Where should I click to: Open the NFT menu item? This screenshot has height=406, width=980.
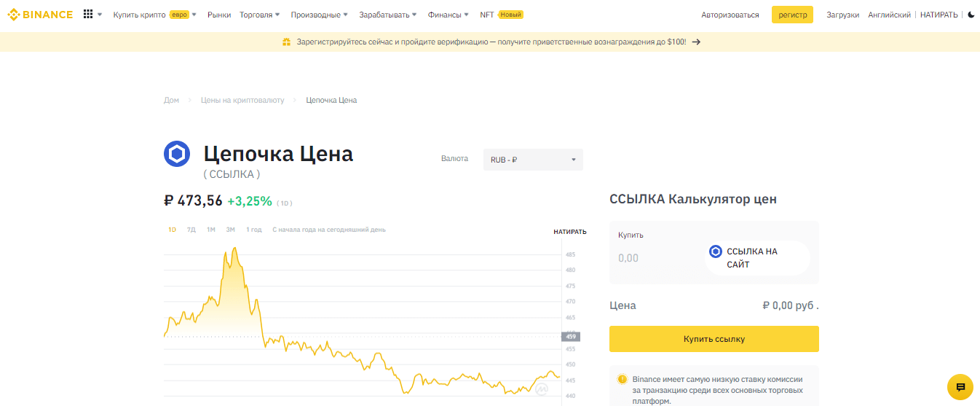point(486,15)
